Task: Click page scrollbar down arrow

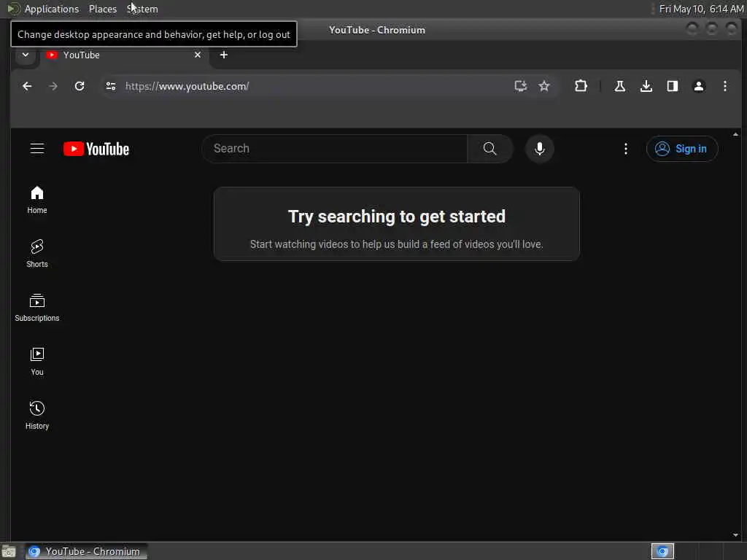Action: [x=735, y=535]
